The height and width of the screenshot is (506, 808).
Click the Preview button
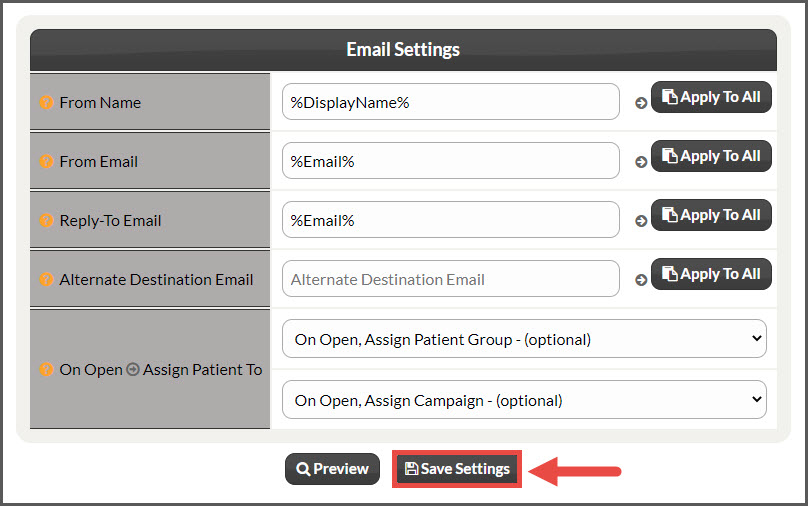[x=332, y=469]
